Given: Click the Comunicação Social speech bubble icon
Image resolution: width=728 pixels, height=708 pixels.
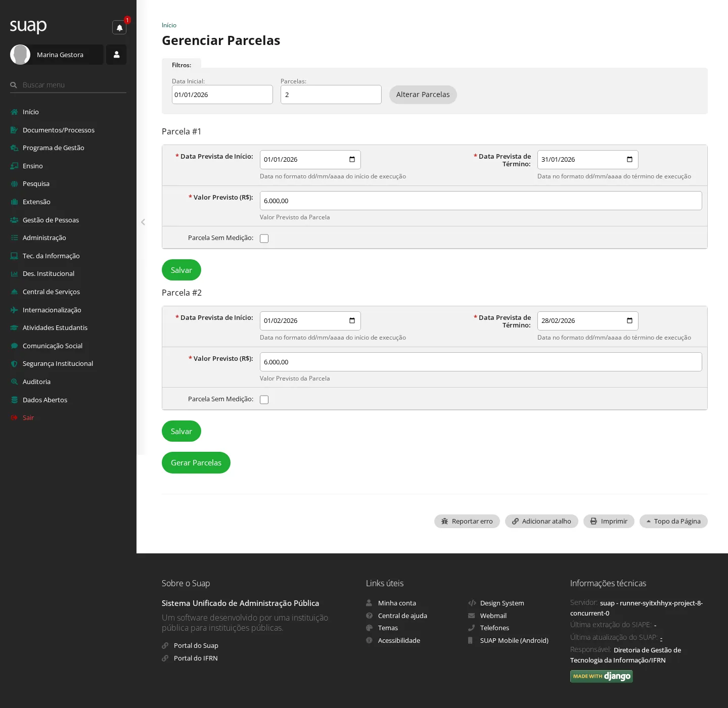Looking at the screenshot, I should coord(14,346).
